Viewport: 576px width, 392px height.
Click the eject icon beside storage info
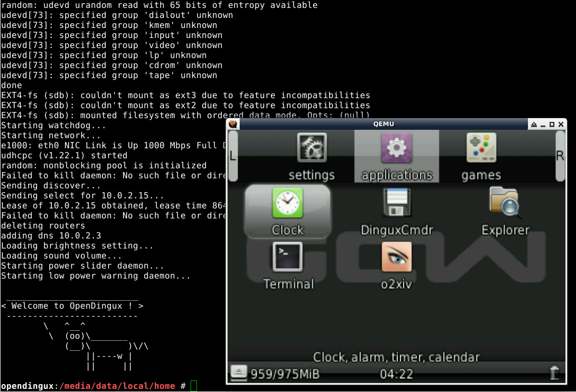(239, 373)
